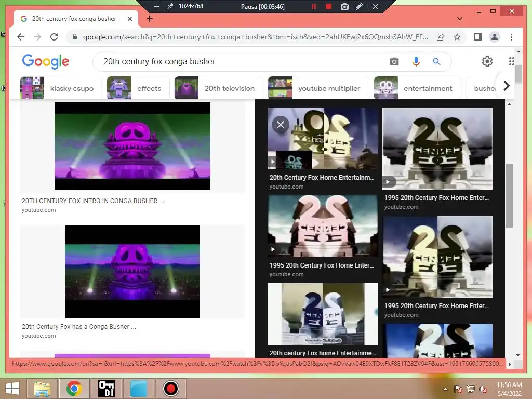Open the blue window app in taskbar

(138, 389)
